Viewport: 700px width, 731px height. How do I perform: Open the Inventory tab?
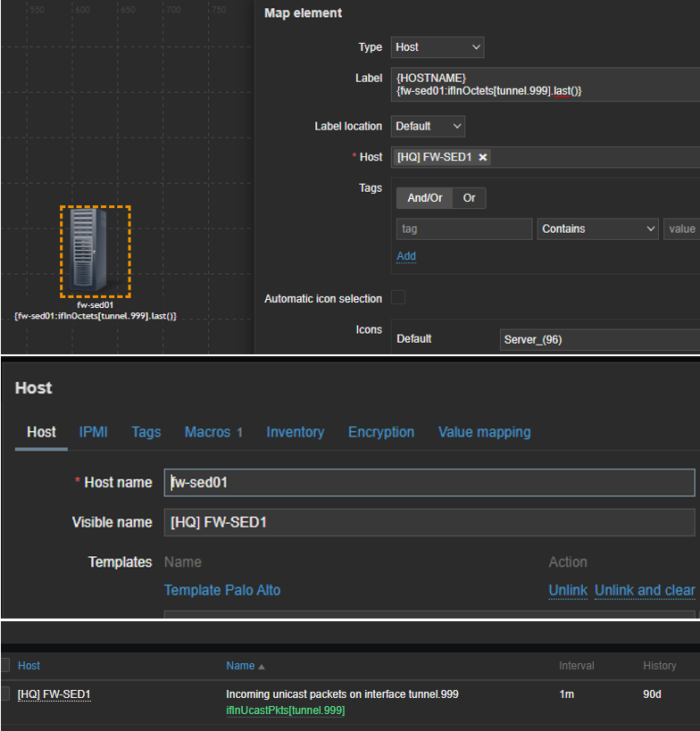click(295, 432)
